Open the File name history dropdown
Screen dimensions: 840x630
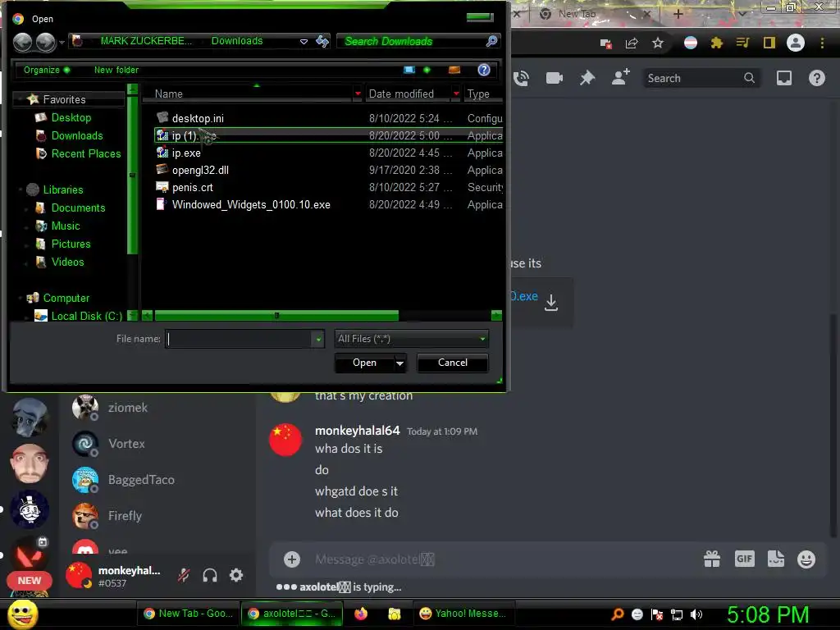319,339
